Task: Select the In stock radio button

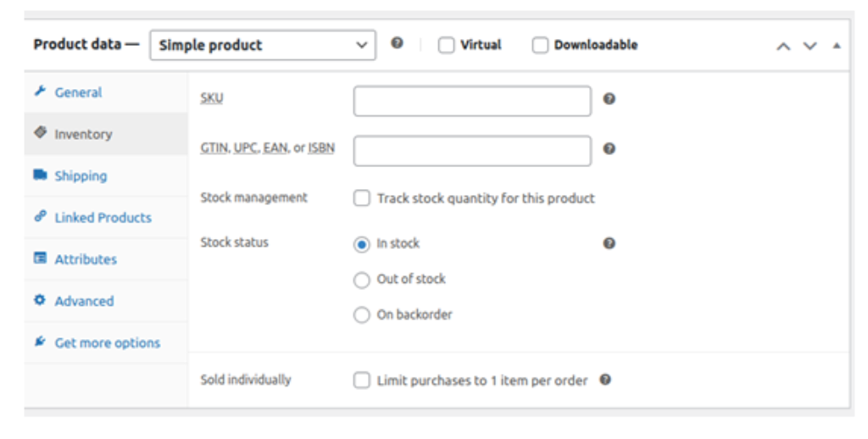Action: coord(361,244)
